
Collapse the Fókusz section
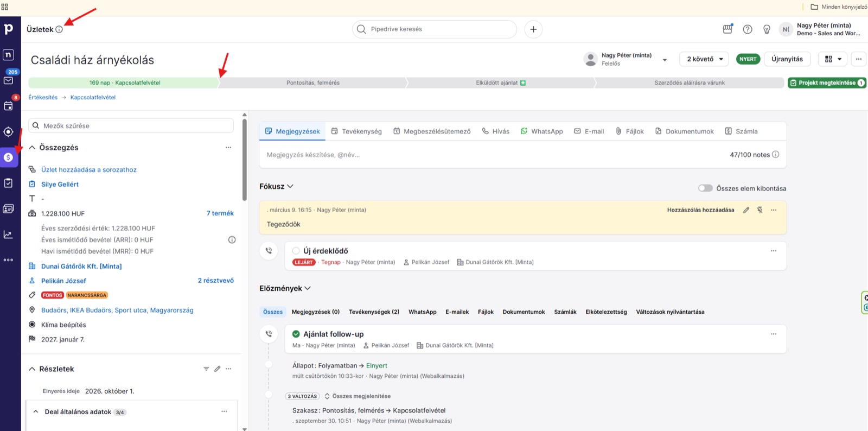[x=290, y=186]
